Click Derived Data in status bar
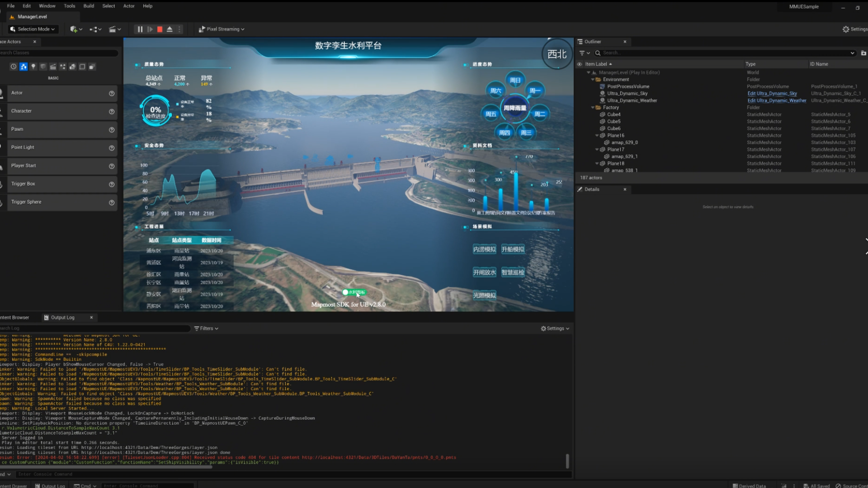This screenshot has height=488, width=868. [749, 486]
